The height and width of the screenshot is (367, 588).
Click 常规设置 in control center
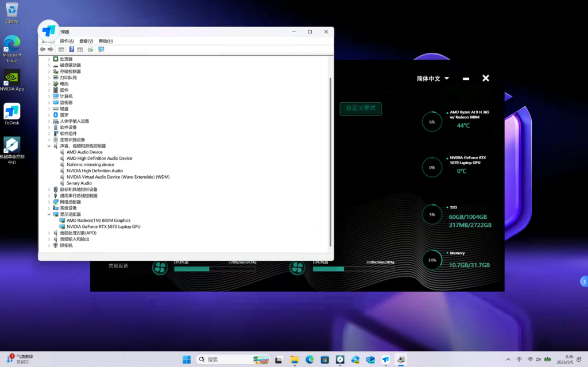(118, 266)
